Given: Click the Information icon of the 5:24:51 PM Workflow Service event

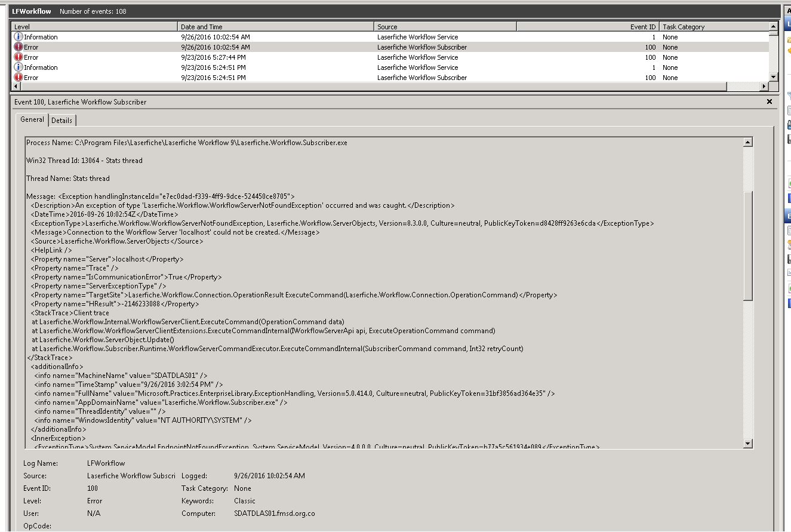Looking at the screenshot, I should coord(18,67).
